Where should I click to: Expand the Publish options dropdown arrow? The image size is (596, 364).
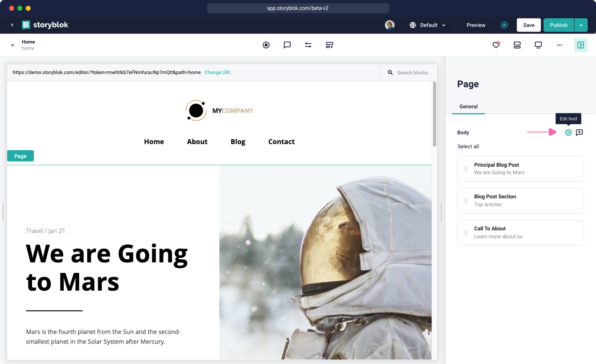[x=580, y=25]
